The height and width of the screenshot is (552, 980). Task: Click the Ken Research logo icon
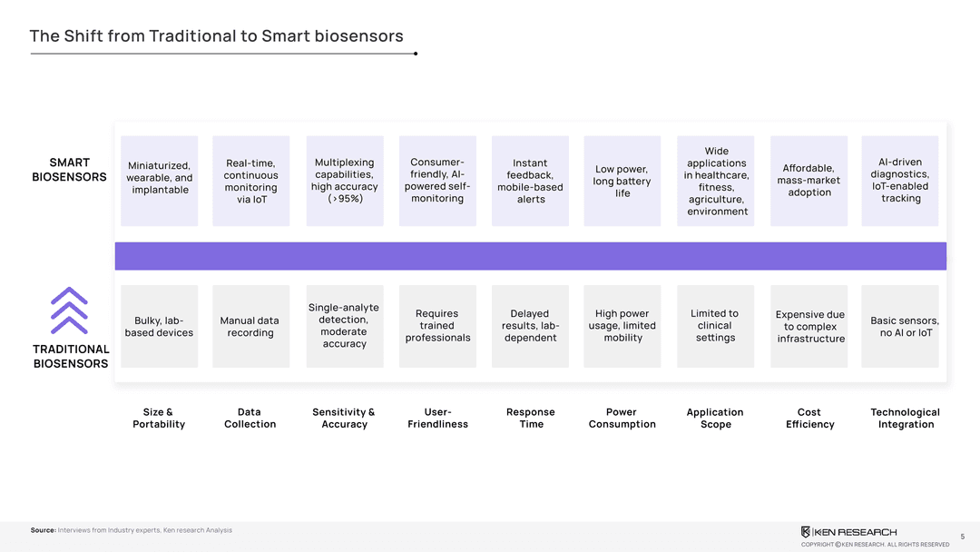806,531
